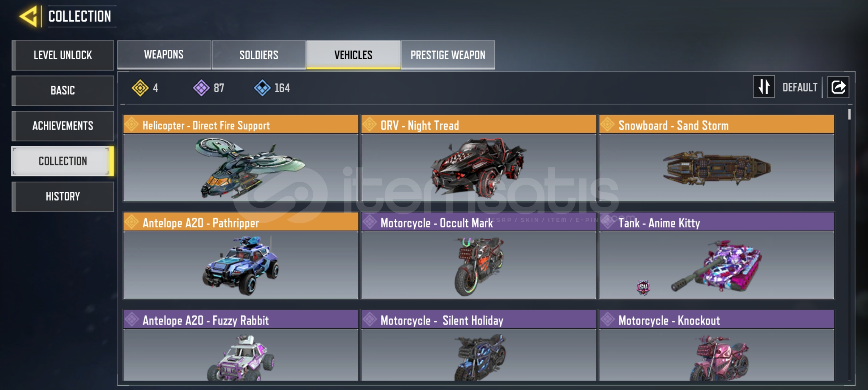Switch to the SOLDIERS tab
Viewport: 868px width, 390px height.
[259, 55]
